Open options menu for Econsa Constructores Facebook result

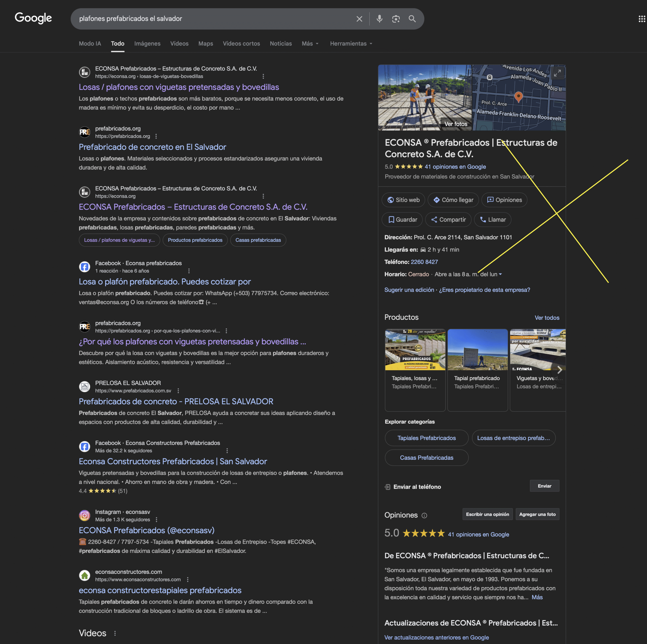click(x=227, y=451)
